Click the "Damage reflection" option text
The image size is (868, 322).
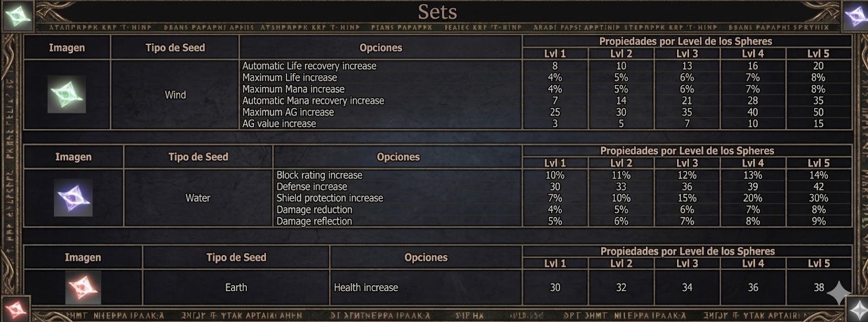tap(314, 221)
